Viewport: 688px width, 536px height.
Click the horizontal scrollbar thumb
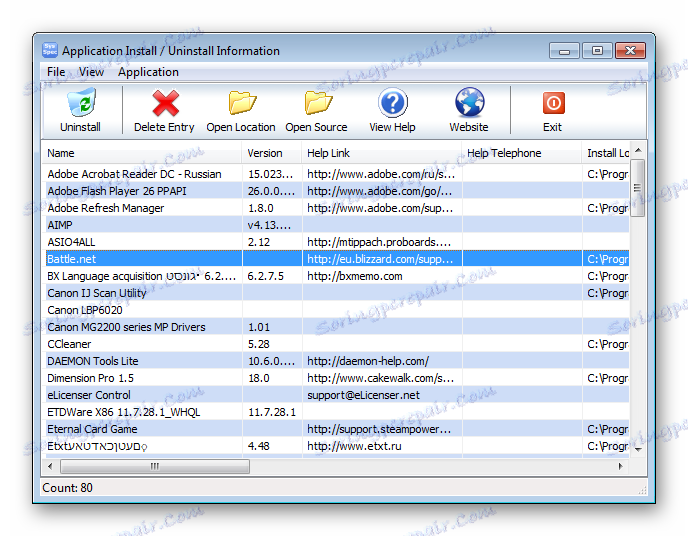pyautogui.click(x=155, y=466)
